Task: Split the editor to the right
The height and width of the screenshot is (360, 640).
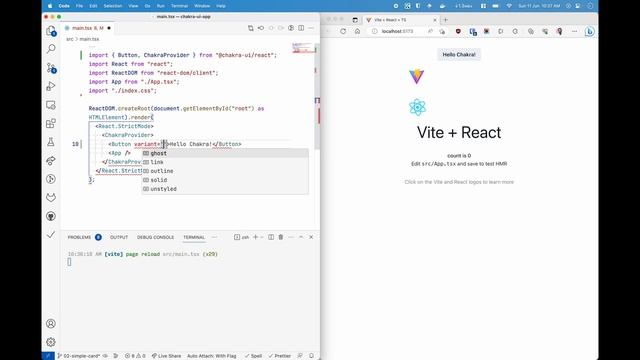Action: (x=301, y=28)
